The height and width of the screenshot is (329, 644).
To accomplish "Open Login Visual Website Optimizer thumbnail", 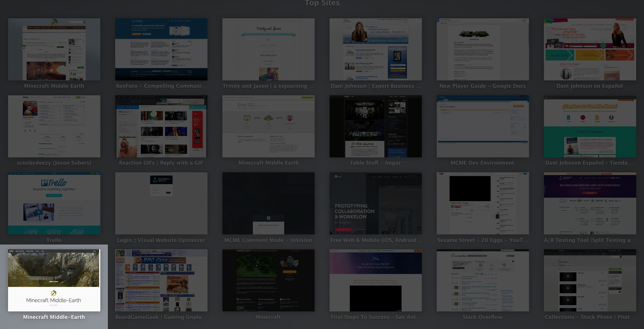I will [x=161, y=203].
